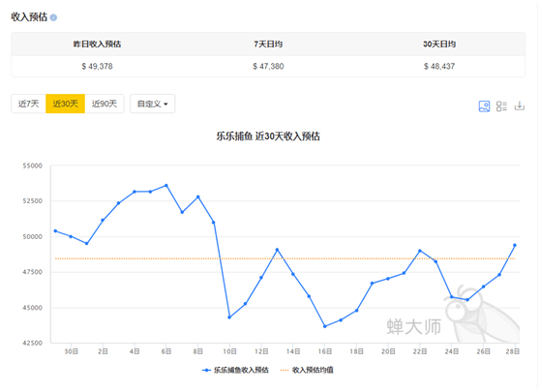
Task: Toggle 乐乐捕鱼收入预估 series in legend
Action: (235, 370)
